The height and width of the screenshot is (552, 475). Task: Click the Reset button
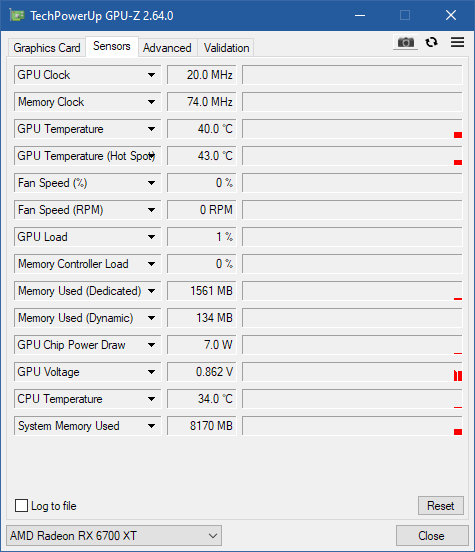[440, 506]
